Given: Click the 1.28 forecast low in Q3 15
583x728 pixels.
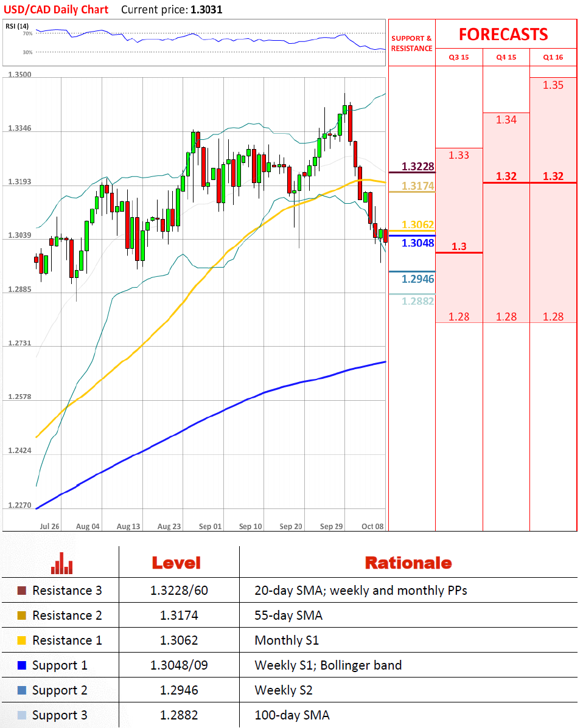Looking at the screenshot, I should point(458,317).
